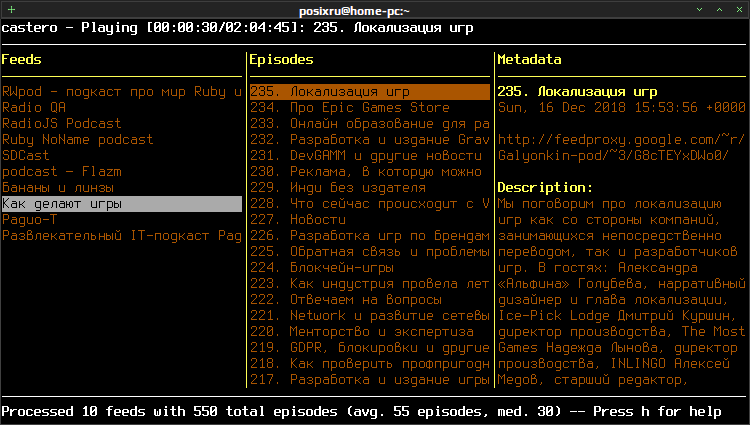Select the 'Бананы и линзы' feed
Viewport: 750px width, 425px height.
(58, 187)
